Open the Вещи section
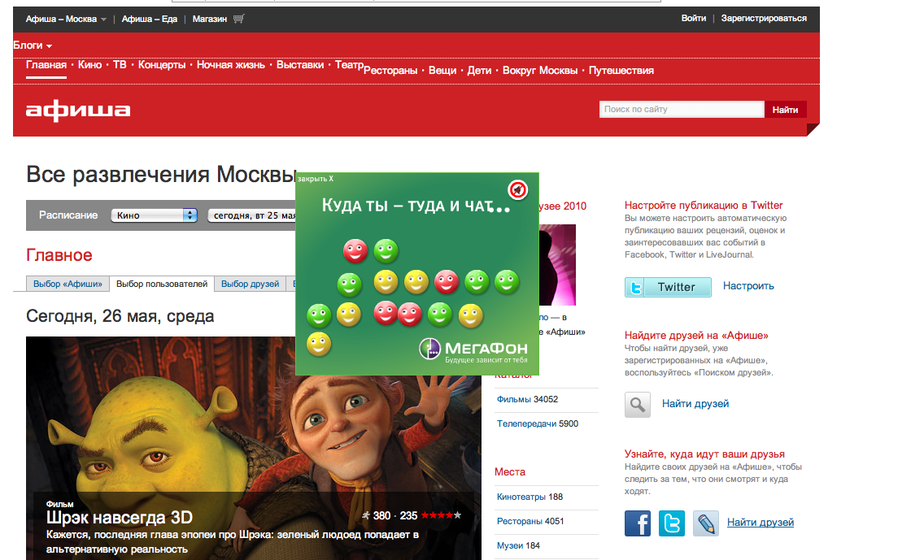Screen dimensions: 924x560 click(x=442, y=71)
